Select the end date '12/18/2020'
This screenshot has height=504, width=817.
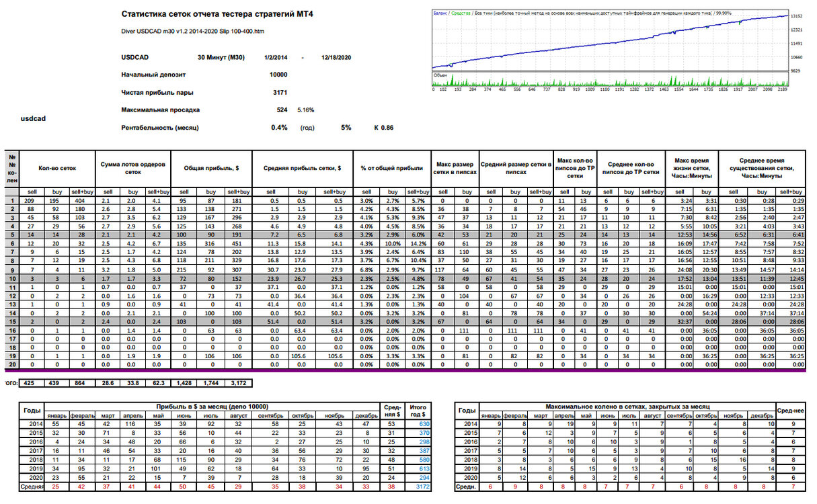pyautogui.click(x=336, y=58)
